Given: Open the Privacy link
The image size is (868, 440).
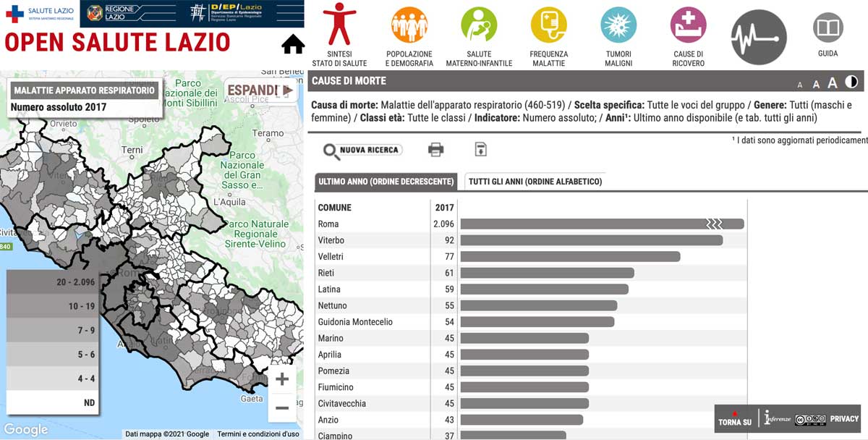Looking at the screenshot, I should 844,419.
